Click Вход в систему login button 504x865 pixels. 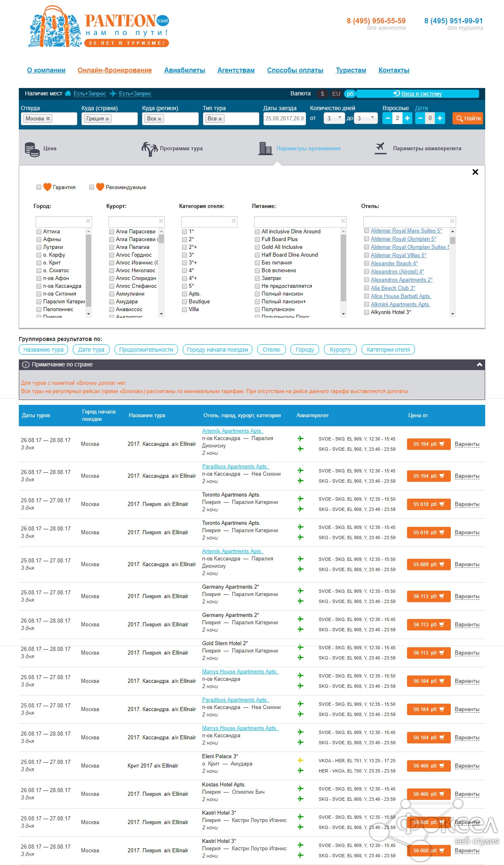[x=418, y=94]
